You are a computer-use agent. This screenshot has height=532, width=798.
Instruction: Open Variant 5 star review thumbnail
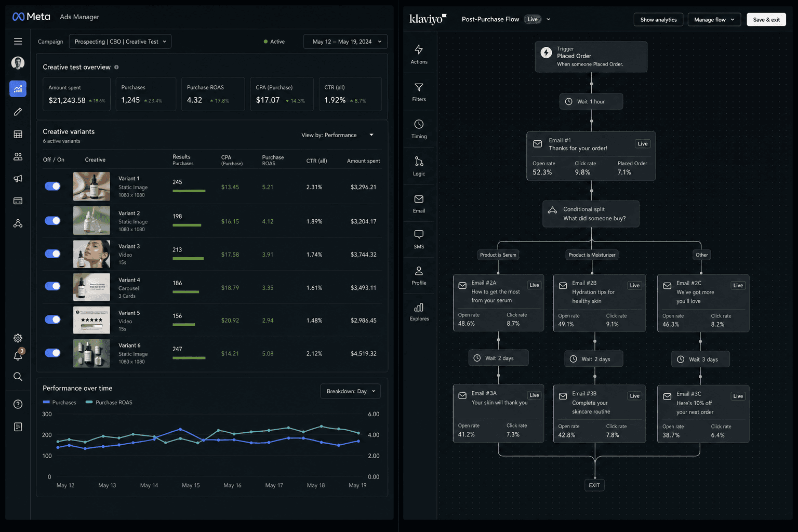tap(91, 320)
